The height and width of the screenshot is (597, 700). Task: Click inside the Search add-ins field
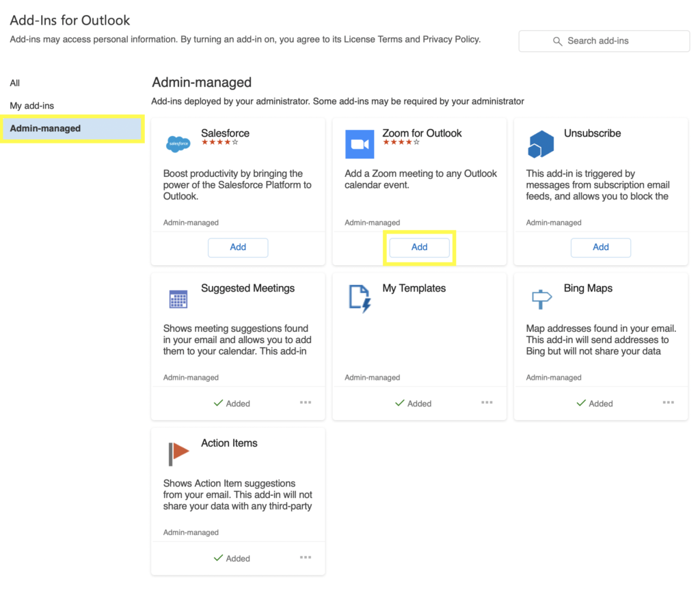coord(604,41)
